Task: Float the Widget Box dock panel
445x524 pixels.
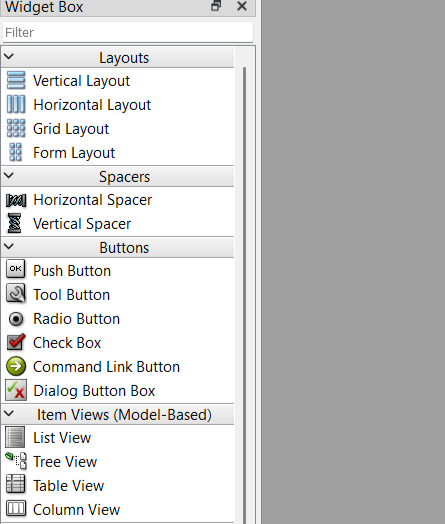Action: click(216, 6)
